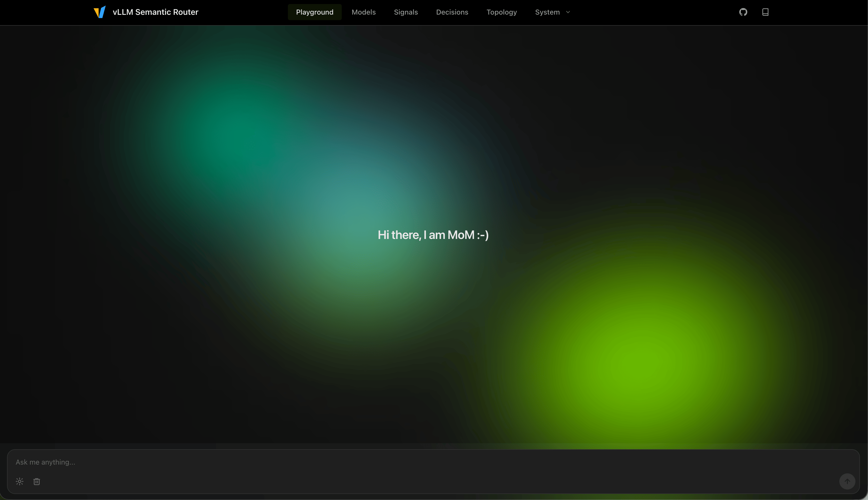
Task: Clear conversation with trash icon
Action: pos(37,481)
